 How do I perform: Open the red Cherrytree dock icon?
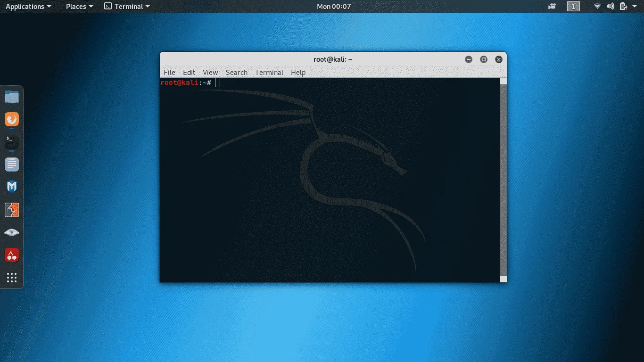coord(12,255)
